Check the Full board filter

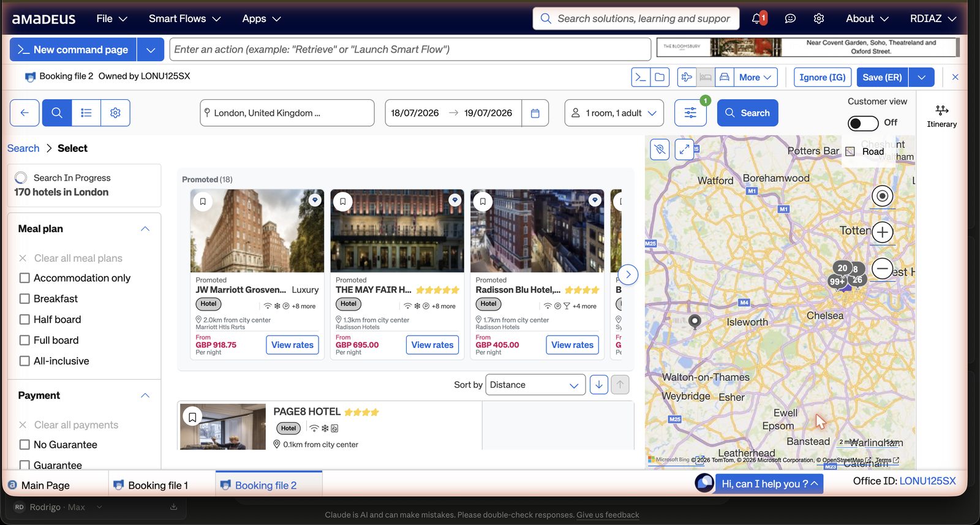tap(24, 341)
